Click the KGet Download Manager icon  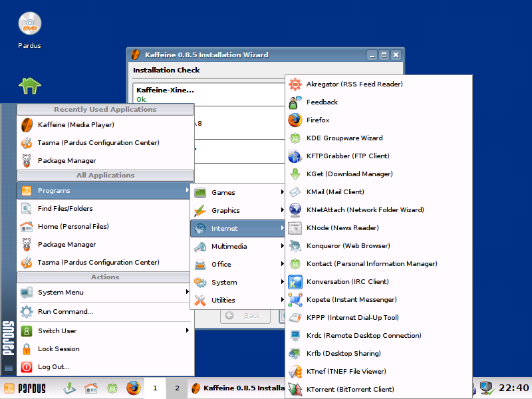(x=295, y=174)
